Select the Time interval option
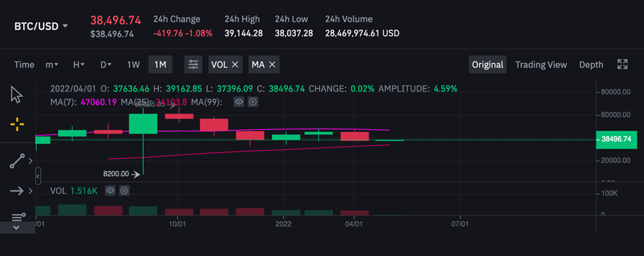The height and width of the screenshot is (256, 644). tap(24, 65)
